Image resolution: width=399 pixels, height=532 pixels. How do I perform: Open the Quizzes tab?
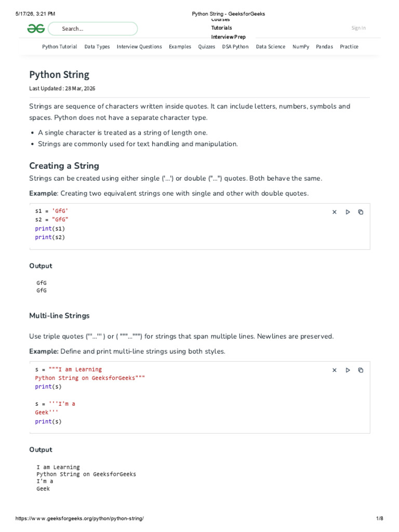point(207,46)
